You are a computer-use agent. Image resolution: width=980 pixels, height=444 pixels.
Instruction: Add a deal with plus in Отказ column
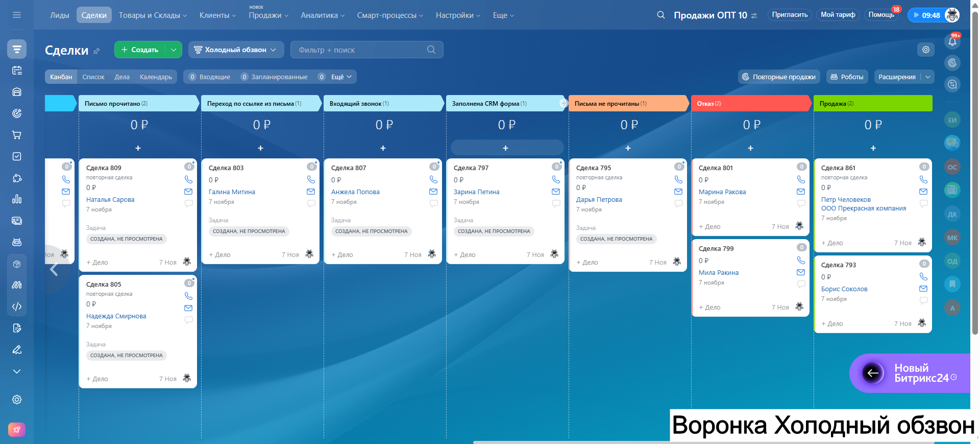750,148
